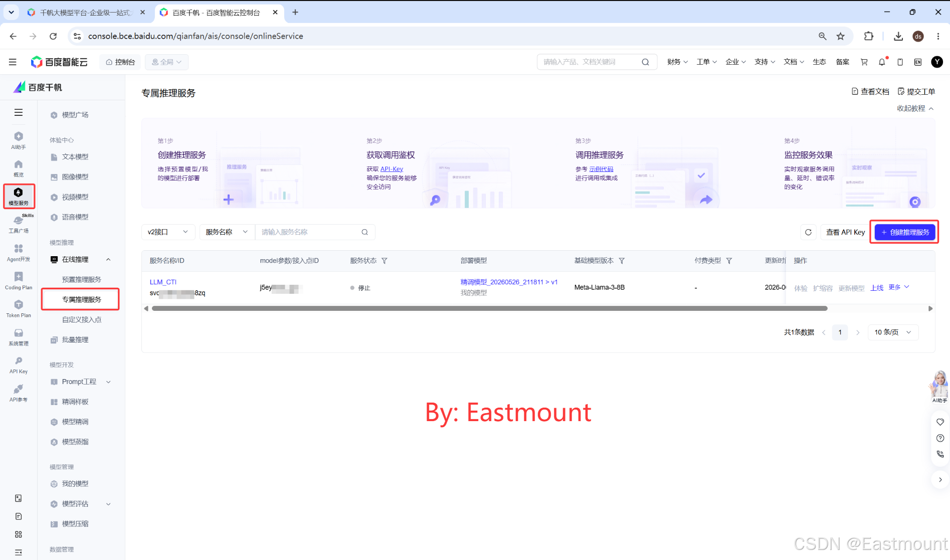This screenshot has height=560, width=950.
Task: Go to 概览 overview in left rail
Action: pos(19,168)
